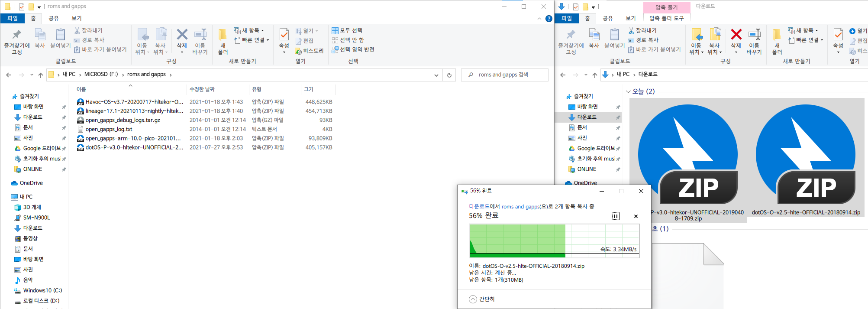Click Select none (선택 안 함) in ribbon
868x309 pixels.
tap(348, 40)
